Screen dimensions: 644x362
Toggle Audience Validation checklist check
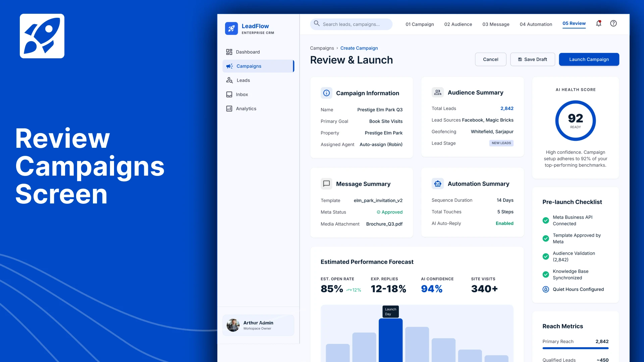(546, 257)
